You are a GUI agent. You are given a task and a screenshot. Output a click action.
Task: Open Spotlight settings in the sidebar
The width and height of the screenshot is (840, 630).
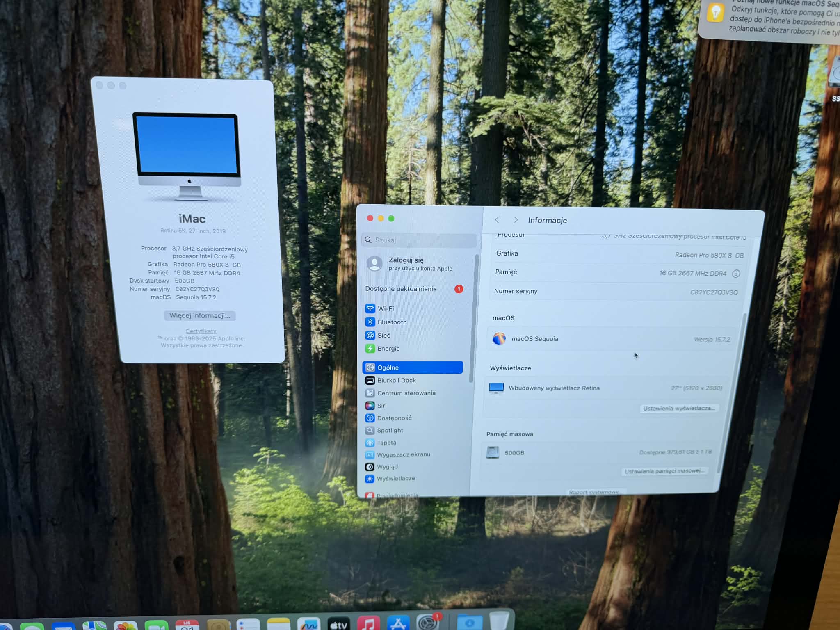tap(389, 430)
